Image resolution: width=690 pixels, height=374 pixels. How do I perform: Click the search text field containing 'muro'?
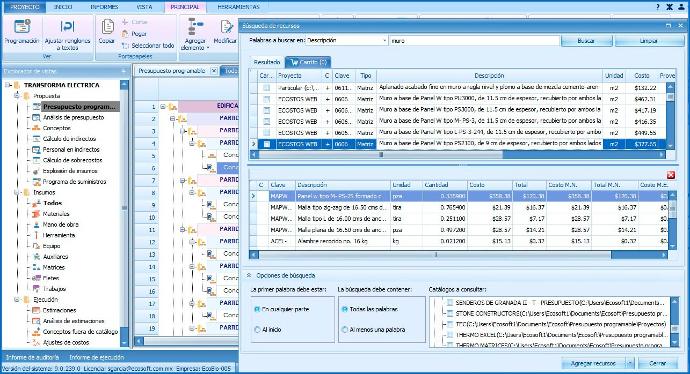(x=474, y=40)
